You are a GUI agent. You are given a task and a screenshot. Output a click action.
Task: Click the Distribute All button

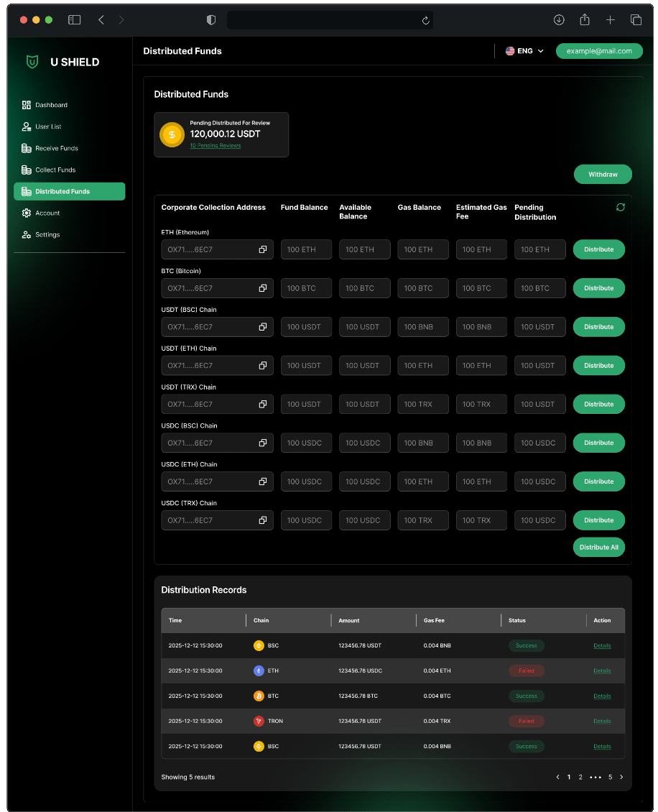(x=598, y=547)
